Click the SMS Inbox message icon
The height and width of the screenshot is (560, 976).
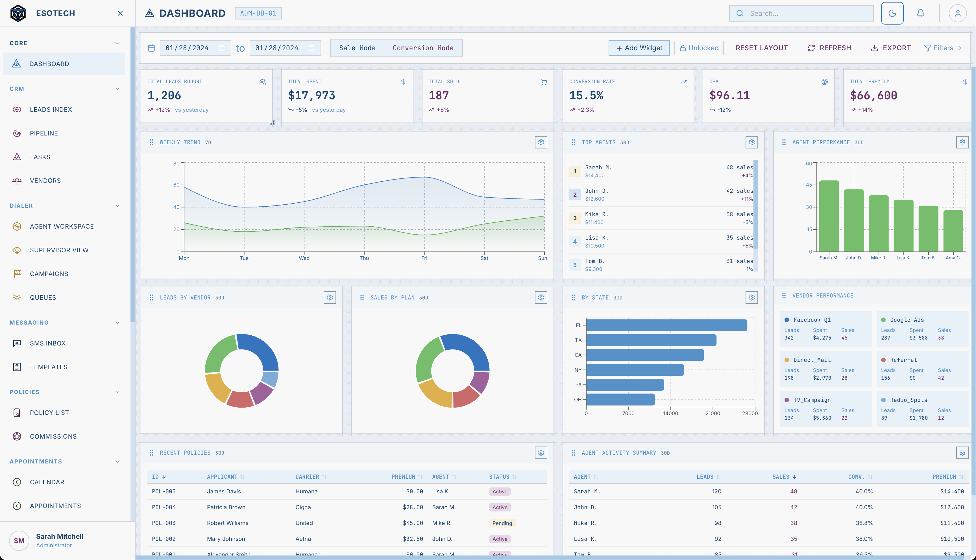click(17, 344)
